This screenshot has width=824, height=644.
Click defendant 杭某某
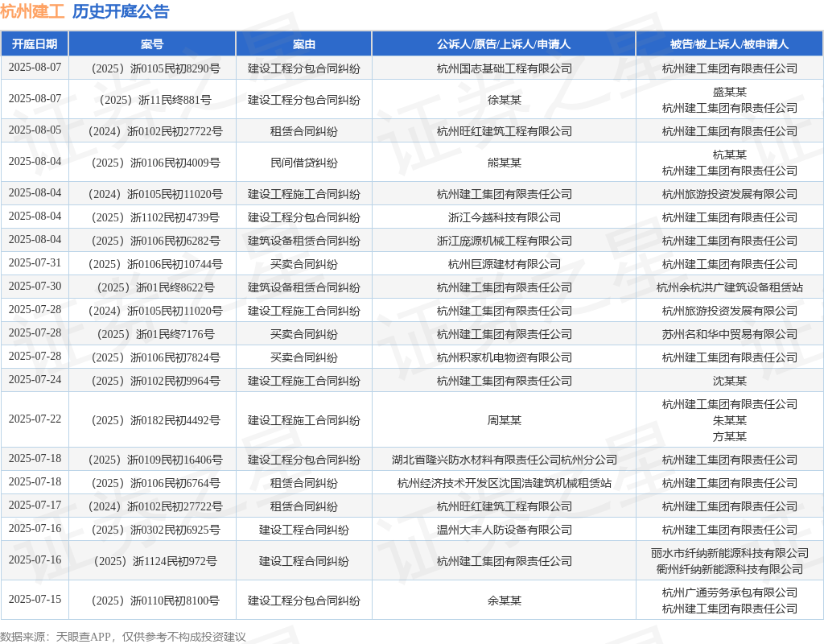pos(729,155)
